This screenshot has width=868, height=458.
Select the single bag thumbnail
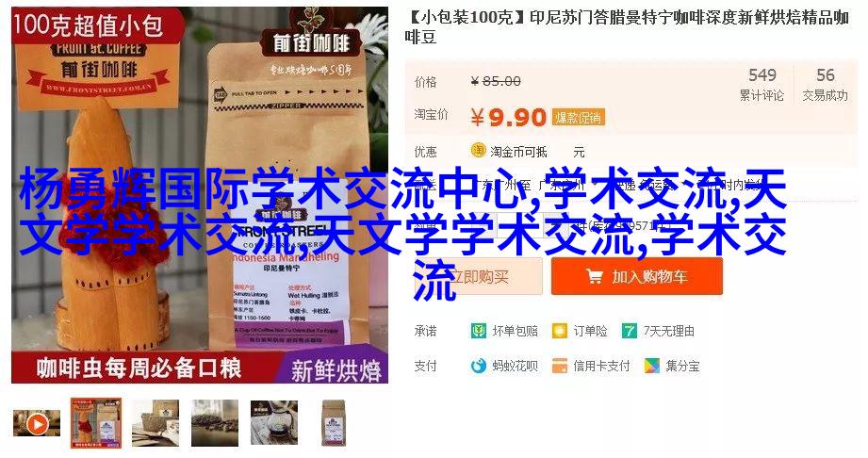point(334,423)
